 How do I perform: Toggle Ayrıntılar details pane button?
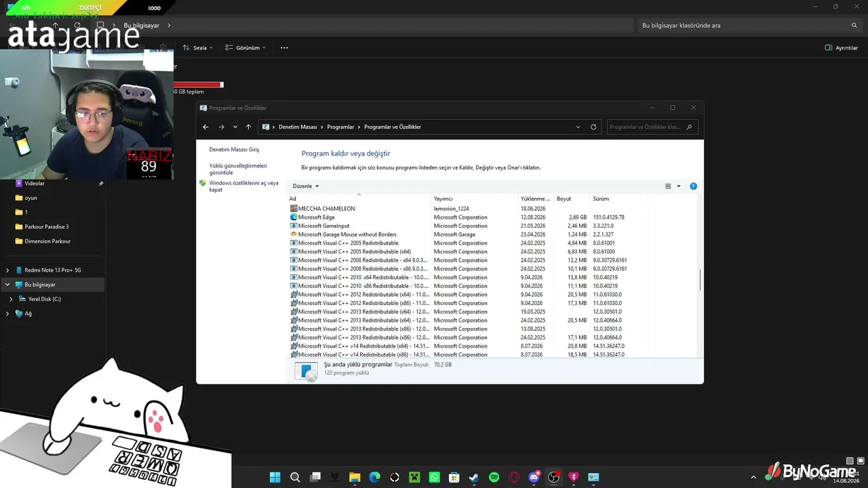click(x=842, y=48)
